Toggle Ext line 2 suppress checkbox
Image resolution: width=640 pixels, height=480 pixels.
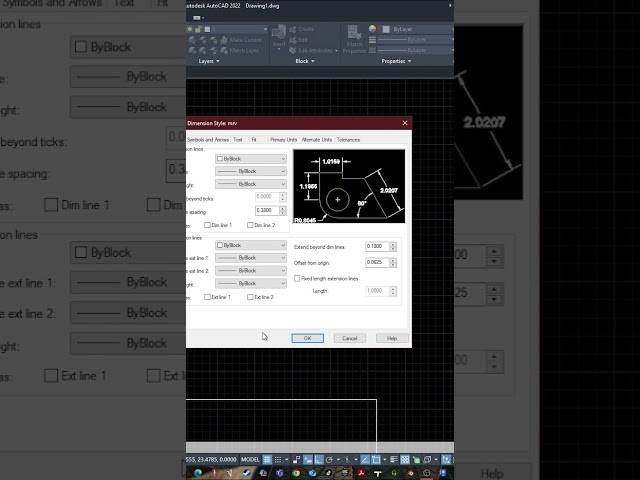coord(250,297)
